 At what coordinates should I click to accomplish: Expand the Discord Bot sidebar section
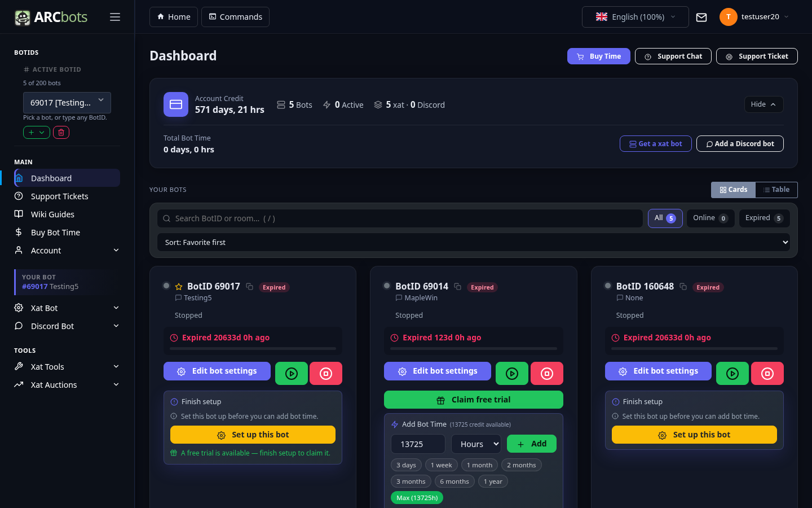click(x=67, y=326)
